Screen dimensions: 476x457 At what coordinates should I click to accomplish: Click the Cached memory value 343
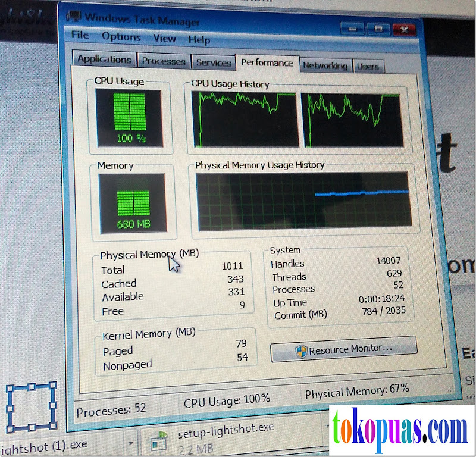click(236, 279)
